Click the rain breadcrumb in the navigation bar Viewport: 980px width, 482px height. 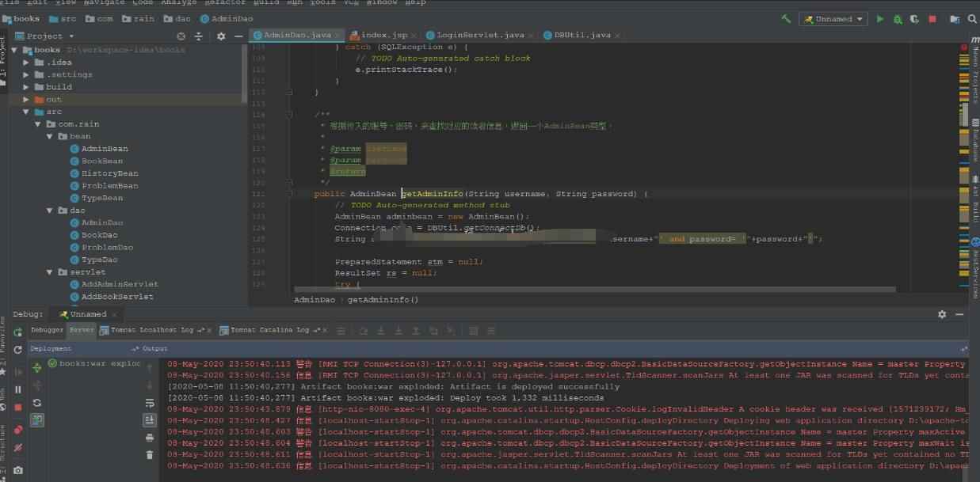pyautogui.click(x=139, y=18)
